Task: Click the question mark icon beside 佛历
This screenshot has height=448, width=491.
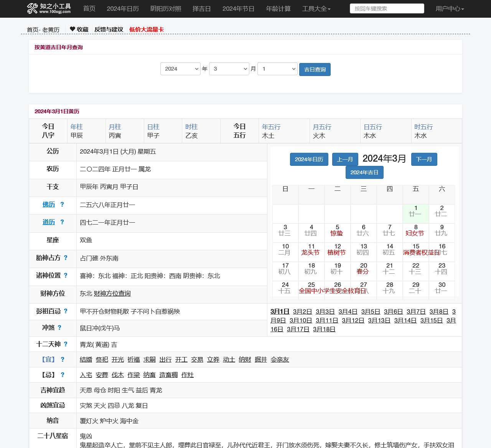Action: point(62,205)
